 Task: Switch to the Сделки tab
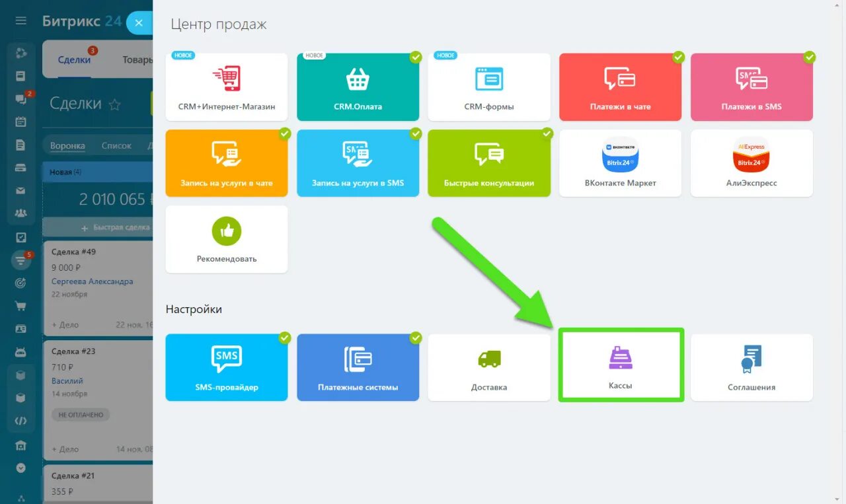click(74, 59)
